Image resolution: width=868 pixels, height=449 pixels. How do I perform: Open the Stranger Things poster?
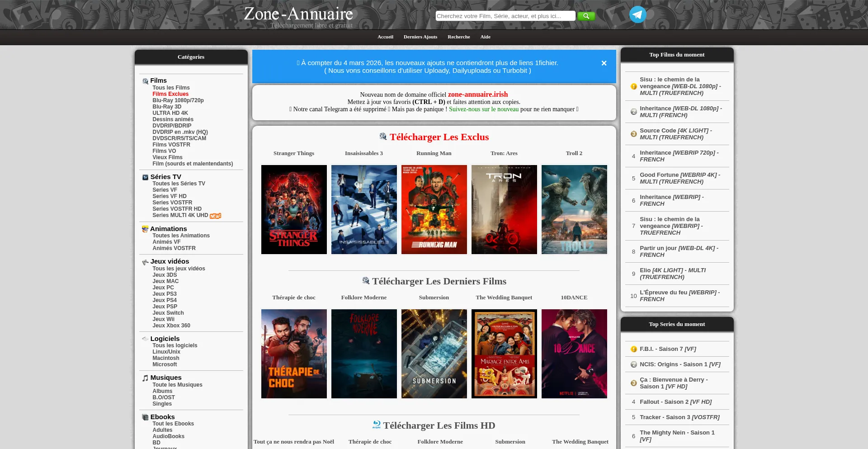tap(294, 209)
